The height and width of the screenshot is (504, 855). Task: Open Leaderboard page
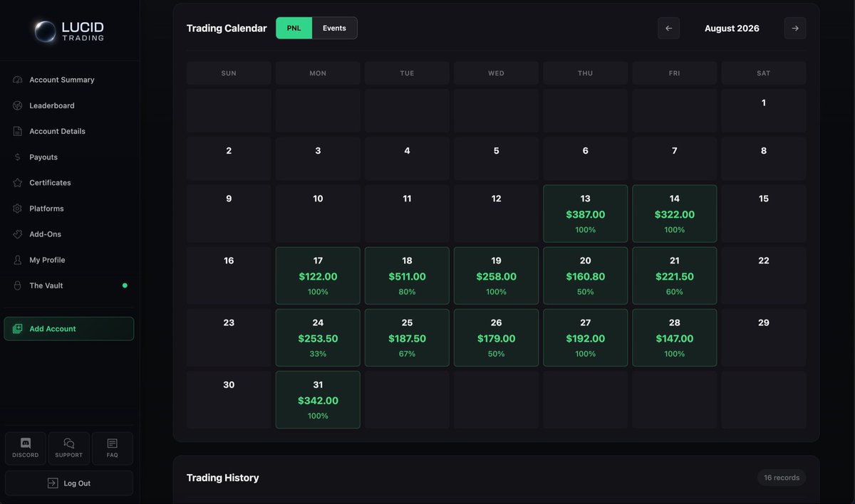(x=69, y=105)
